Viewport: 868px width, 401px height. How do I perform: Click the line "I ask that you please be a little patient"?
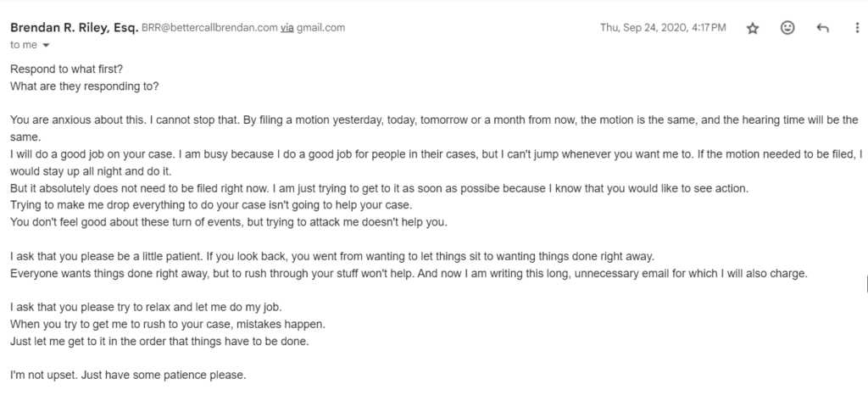tap(332, 256)
